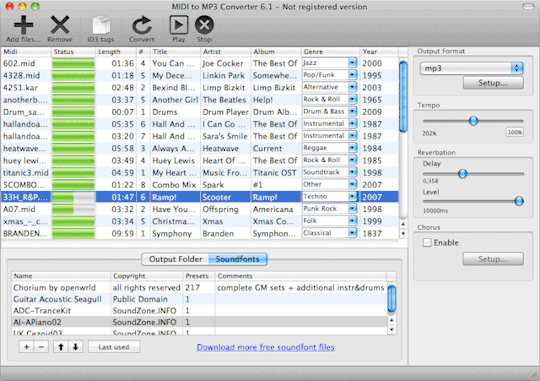The image size is (540, 381).
Task: Click the file list scroll up arrow
Action: 403,224
